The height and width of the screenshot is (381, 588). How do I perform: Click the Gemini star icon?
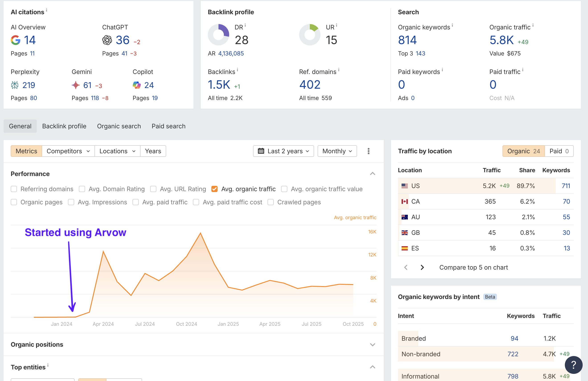pyautogui.click(x=76, y=85)
